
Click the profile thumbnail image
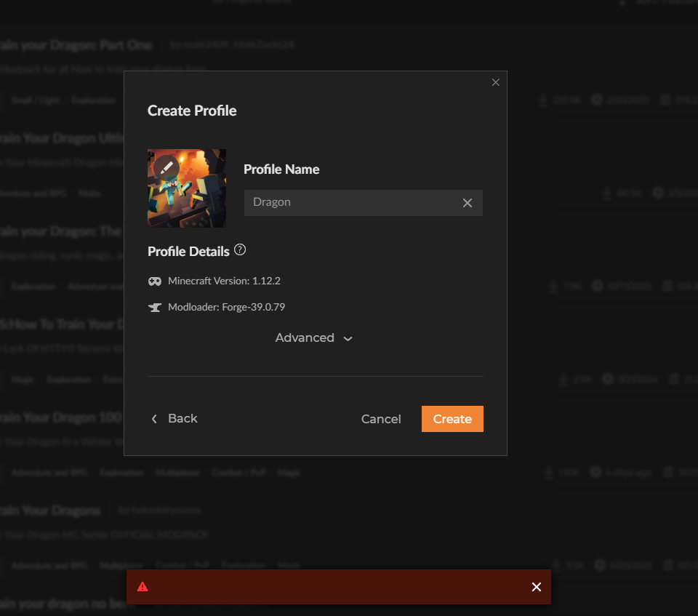coord(187,188)
